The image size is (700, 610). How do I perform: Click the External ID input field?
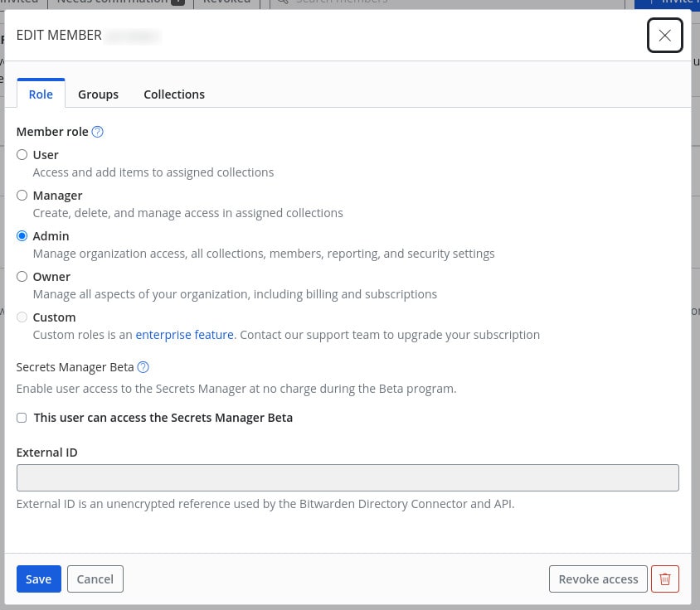click(x=348, y=477)
